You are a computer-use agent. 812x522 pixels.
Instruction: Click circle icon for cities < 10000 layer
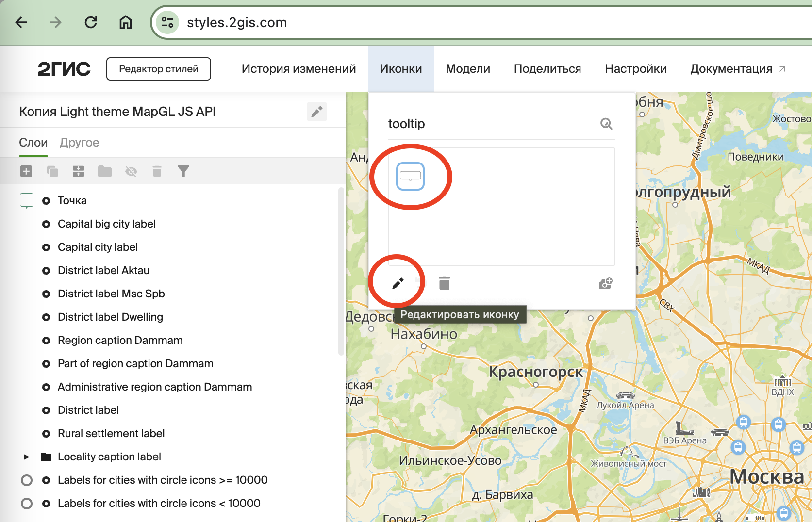coord(27,504)
